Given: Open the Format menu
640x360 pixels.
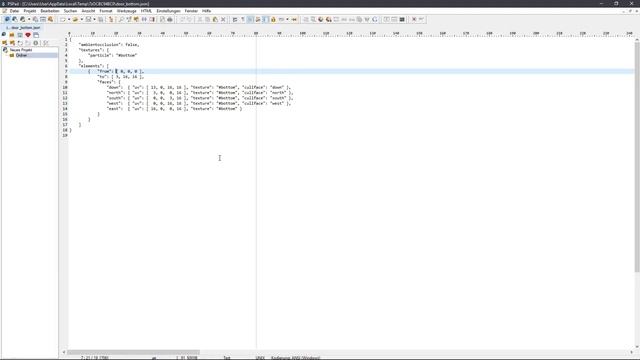Looking at the screenshot, I should tap(106, 11).
